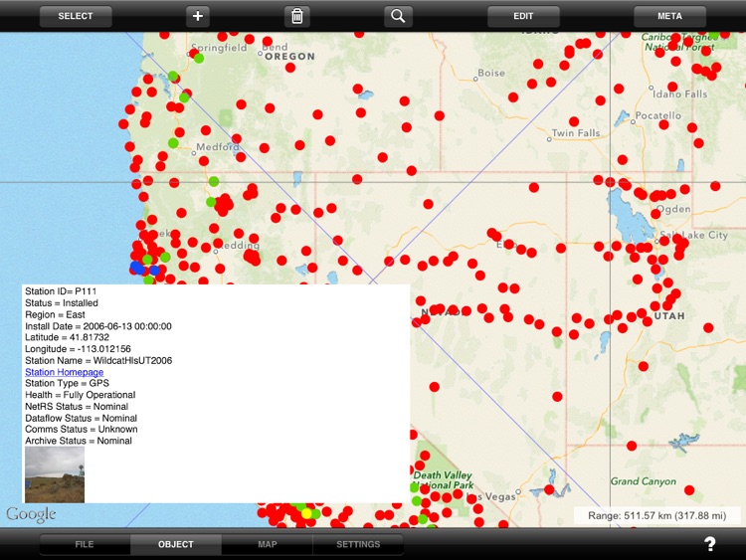Viewport: 746px width, 560px height.
Task: Tap the plus add icon in toolbar
Action: (x=198, y=16)
